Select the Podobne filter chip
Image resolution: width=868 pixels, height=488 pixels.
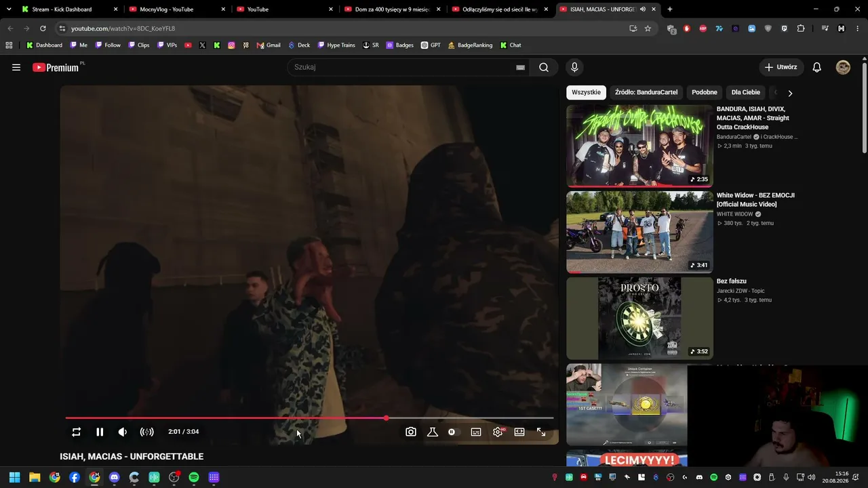[705, 92]
